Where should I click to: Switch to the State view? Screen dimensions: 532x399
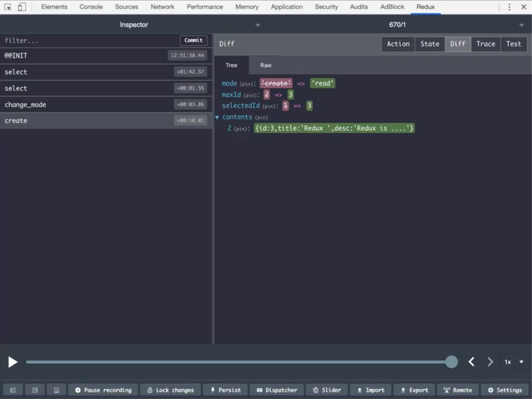(429, 44)
